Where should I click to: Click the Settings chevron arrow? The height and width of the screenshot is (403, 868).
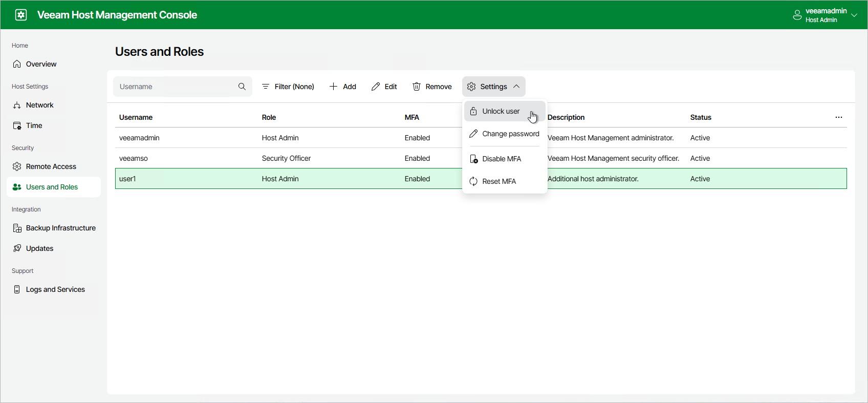pos(516,87)
